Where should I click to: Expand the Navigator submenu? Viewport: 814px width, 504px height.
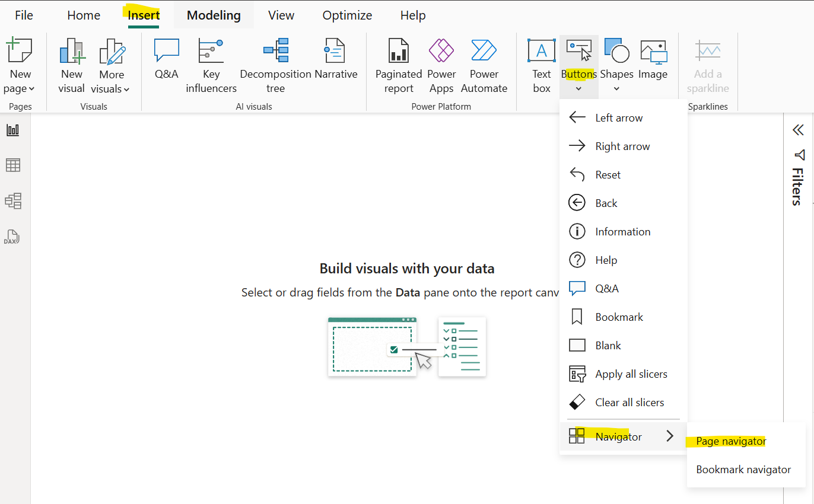[x=623, y=436]
